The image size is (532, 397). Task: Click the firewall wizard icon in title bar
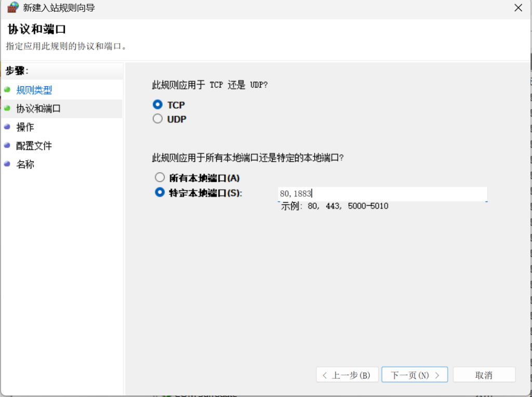click(12, 8)
